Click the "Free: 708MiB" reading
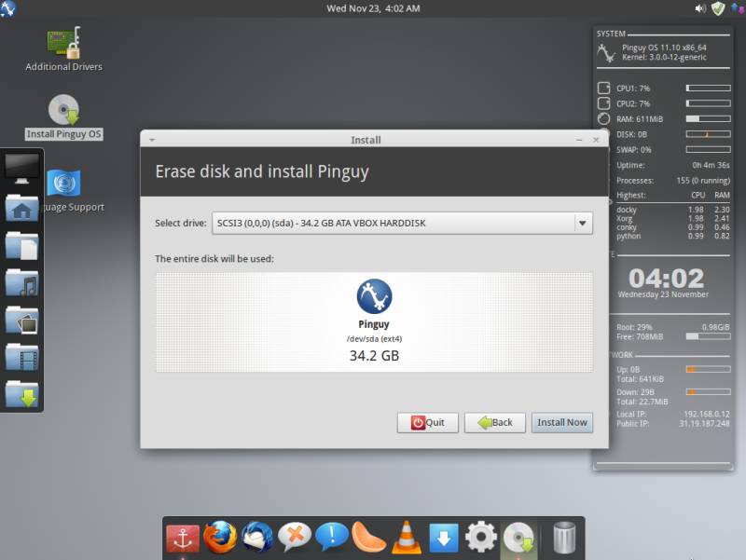 [x=640, y=336]
